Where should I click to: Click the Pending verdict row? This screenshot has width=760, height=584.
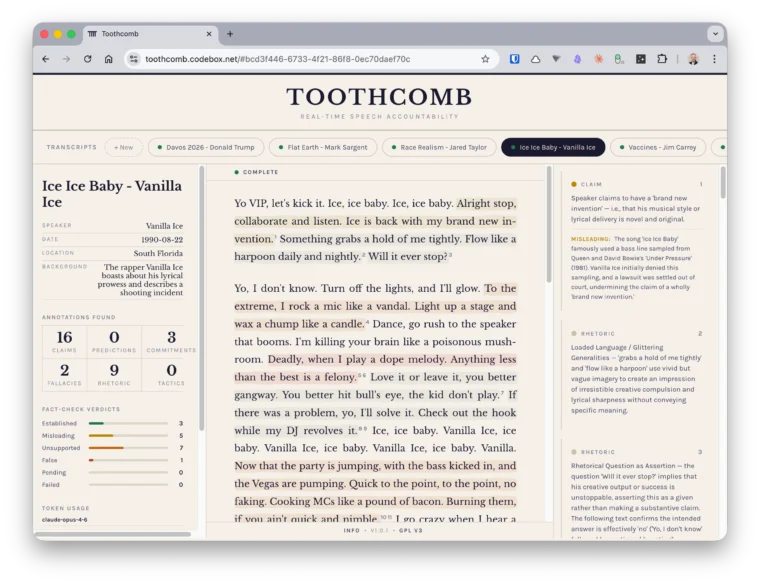[112, 473]
